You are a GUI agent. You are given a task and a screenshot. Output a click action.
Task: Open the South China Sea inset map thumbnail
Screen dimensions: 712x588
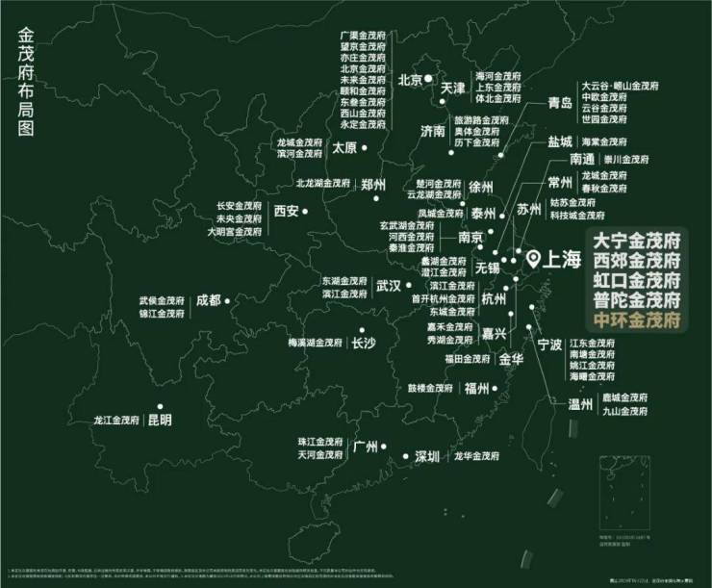point(624,493)
